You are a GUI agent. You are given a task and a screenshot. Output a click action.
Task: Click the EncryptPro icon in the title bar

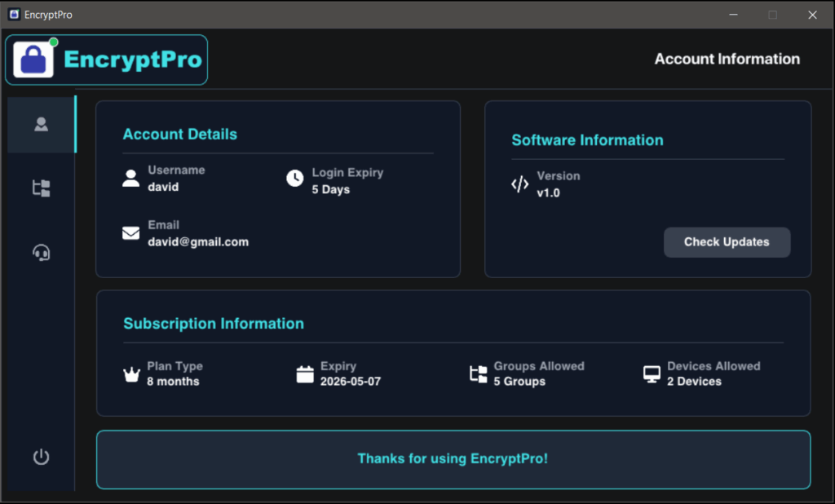point(14,14)
